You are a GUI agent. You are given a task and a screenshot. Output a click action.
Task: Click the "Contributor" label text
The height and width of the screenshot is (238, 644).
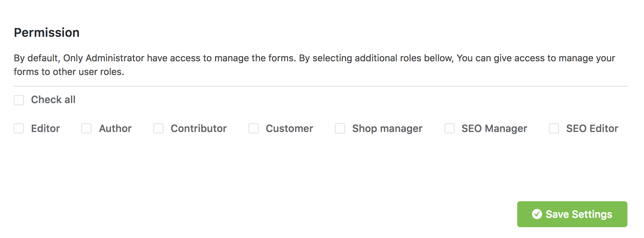198,129
